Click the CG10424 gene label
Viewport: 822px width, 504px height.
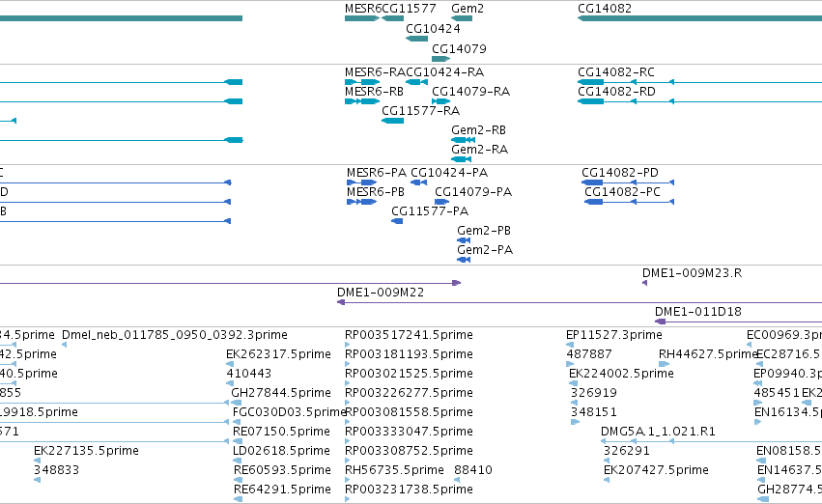433,28
